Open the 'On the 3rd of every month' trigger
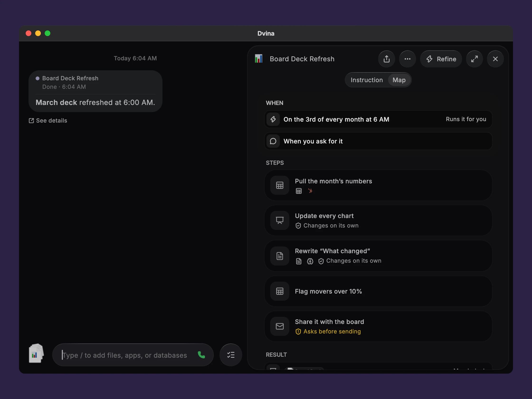This screenshot has height=399, width=532. coord(378,119)
